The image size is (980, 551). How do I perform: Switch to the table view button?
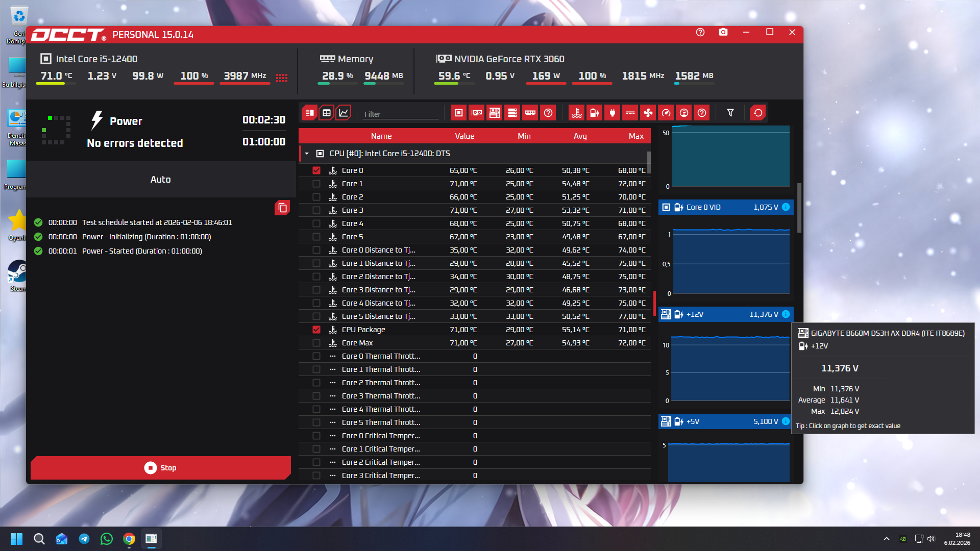pos(327,113)
